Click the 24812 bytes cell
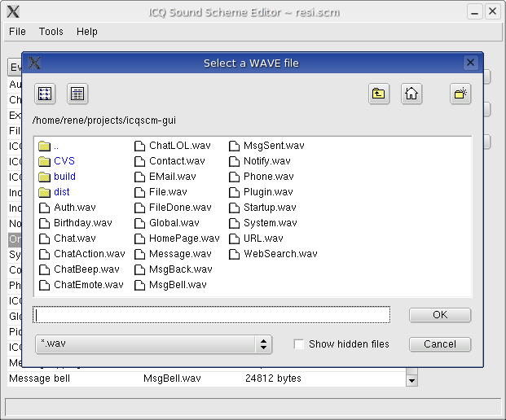 [273, 378]
